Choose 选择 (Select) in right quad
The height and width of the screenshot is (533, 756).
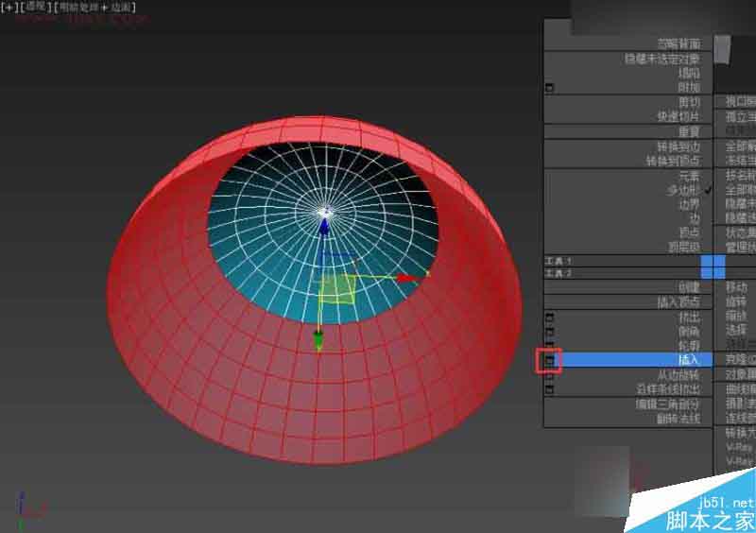[737, 331]
